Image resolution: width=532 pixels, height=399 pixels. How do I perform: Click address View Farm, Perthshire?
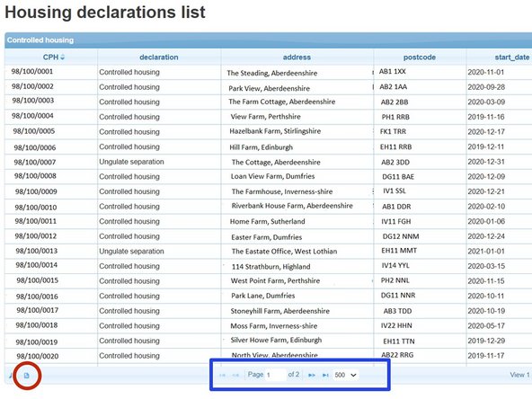coord(266,117)
